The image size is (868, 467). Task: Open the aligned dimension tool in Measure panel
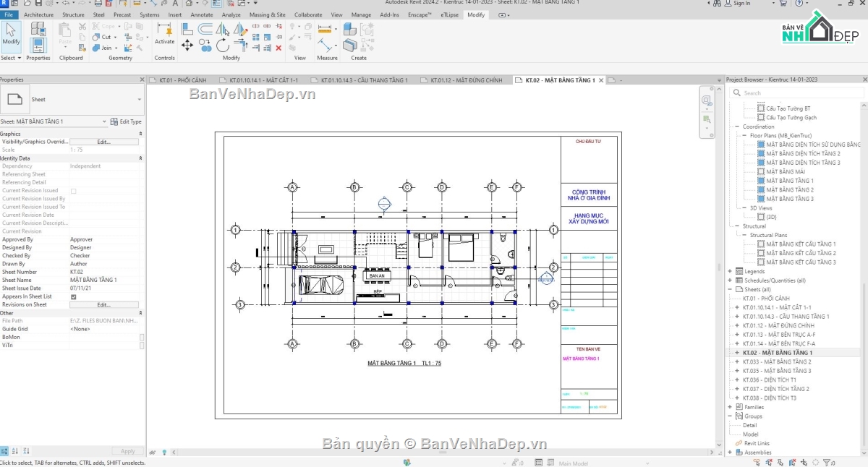tap(325, 30)
